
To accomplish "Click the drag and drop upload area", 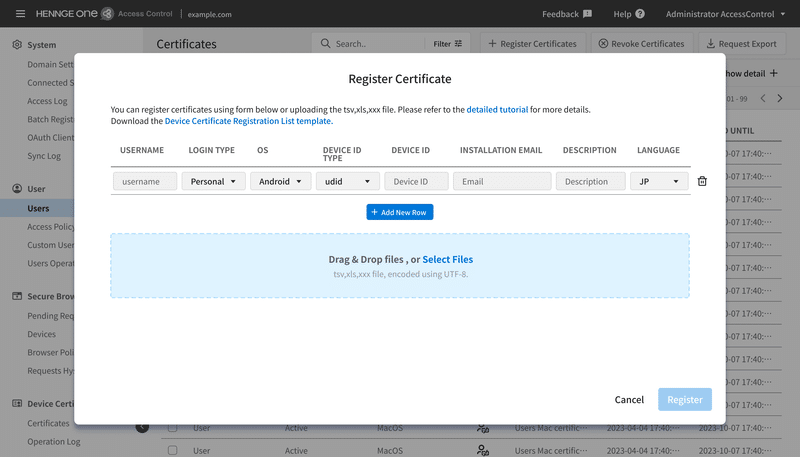I will pyautogui.click(x=399, y=266).
